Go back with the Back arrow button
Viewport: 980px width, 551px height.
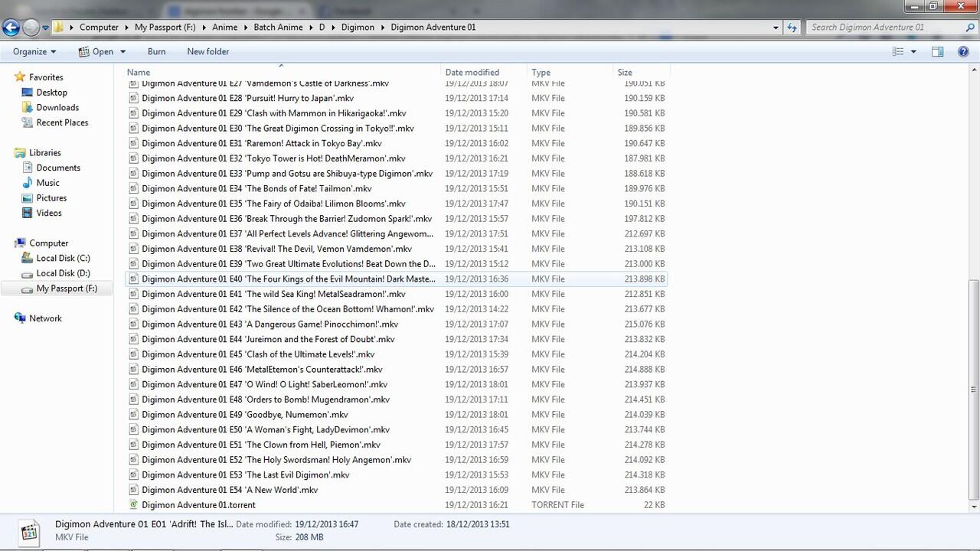coord(11,28)
